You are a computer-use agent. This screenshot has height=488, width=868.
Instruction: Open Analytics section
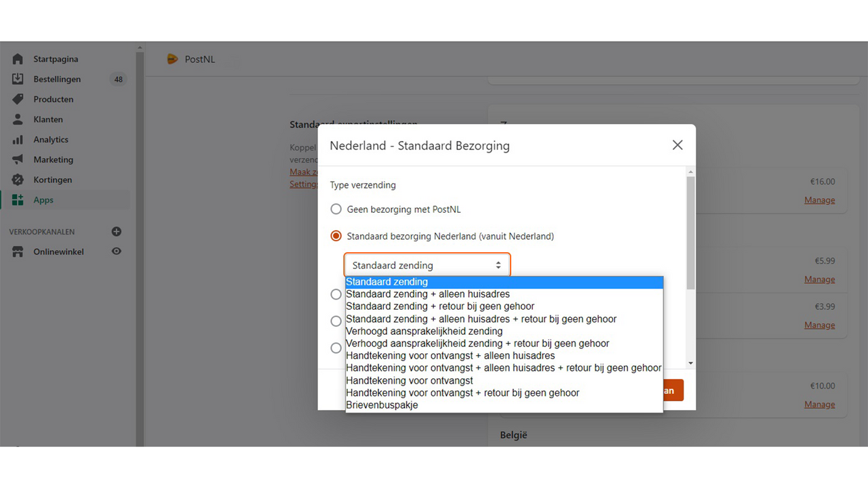(51, 140)
